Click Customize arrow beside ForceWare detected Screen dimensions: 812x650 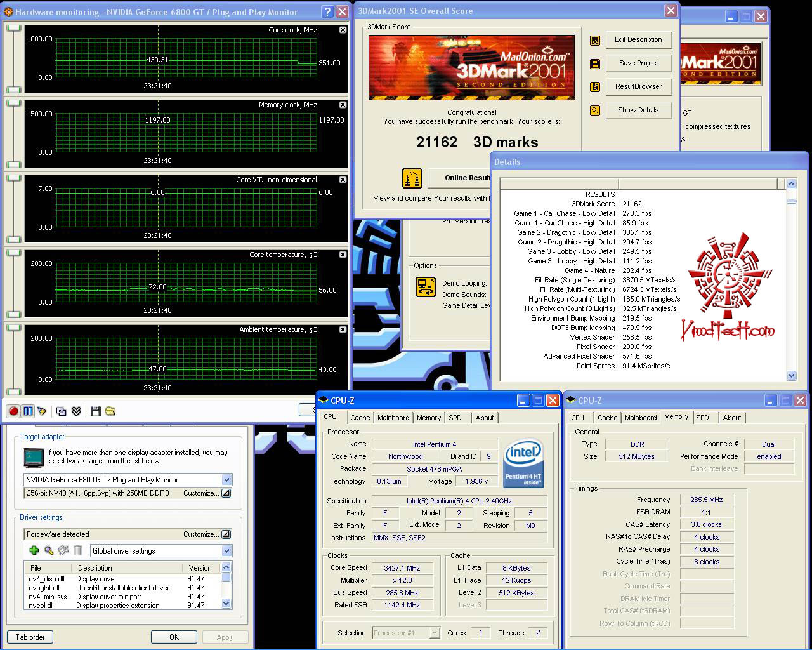[225, 534]
